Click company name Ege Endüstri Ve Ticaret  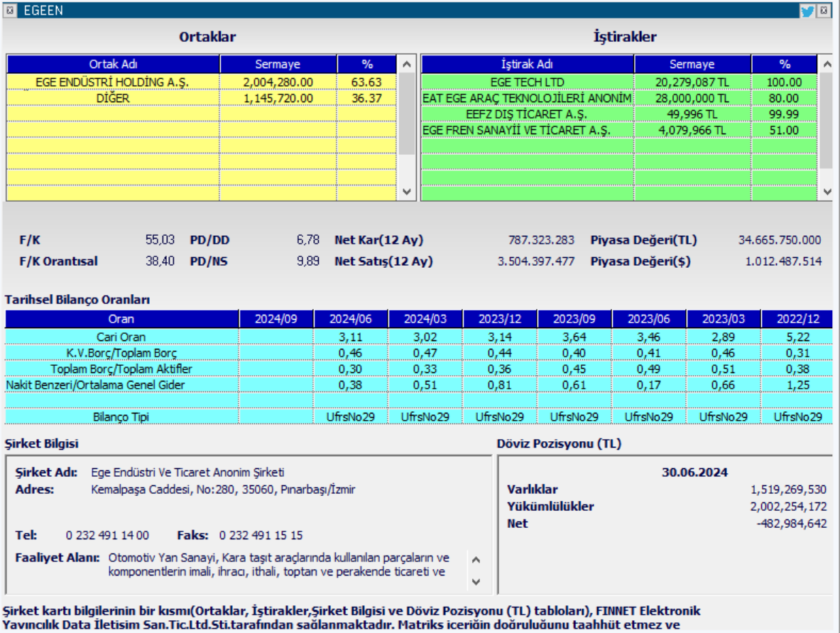187,472
